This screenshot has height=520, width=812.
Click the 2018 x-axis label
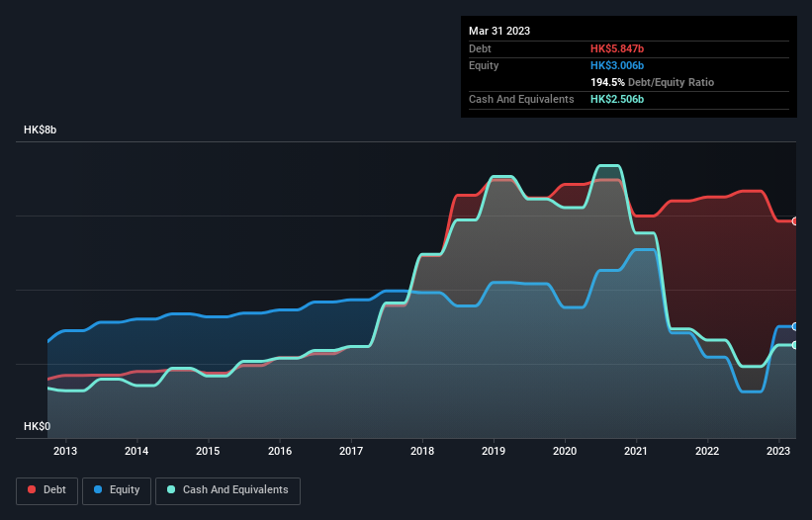point(422,451)
